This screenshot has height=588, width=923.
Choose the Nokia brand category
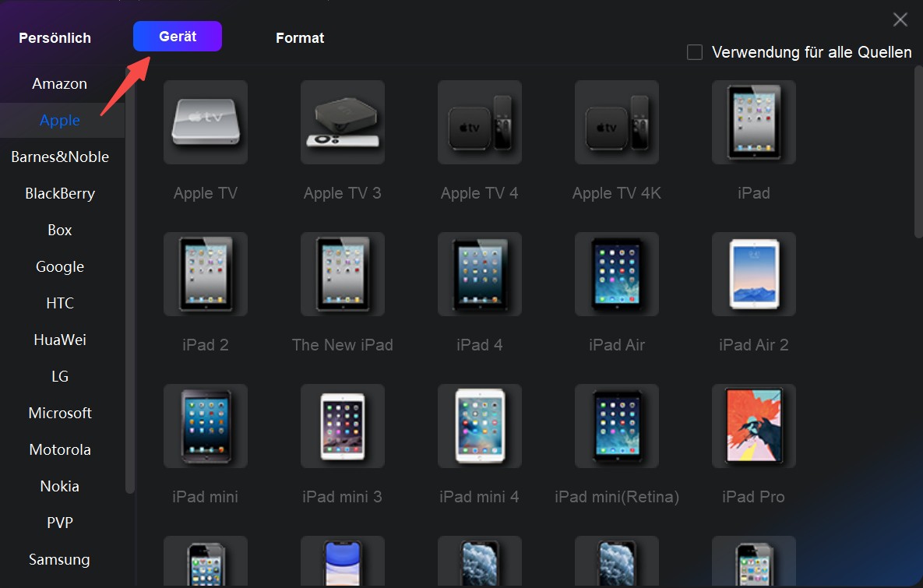coord(59,486)
